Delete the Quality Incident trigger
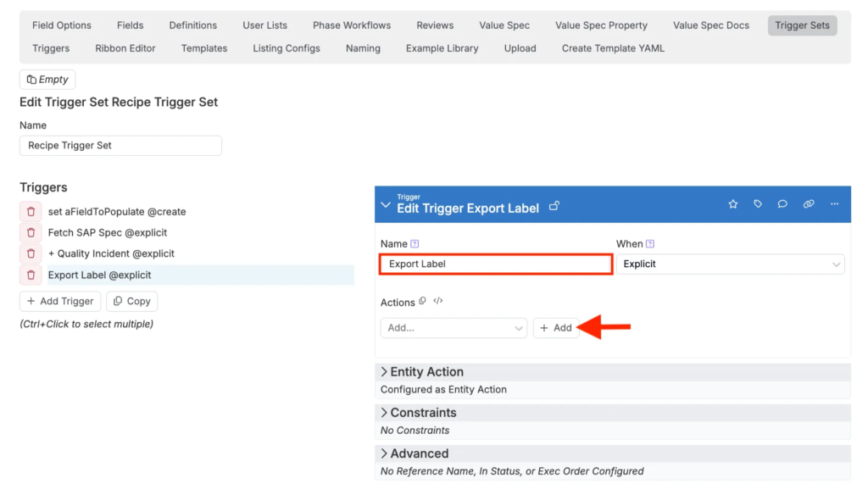868x495 pixels. point(31,253)
